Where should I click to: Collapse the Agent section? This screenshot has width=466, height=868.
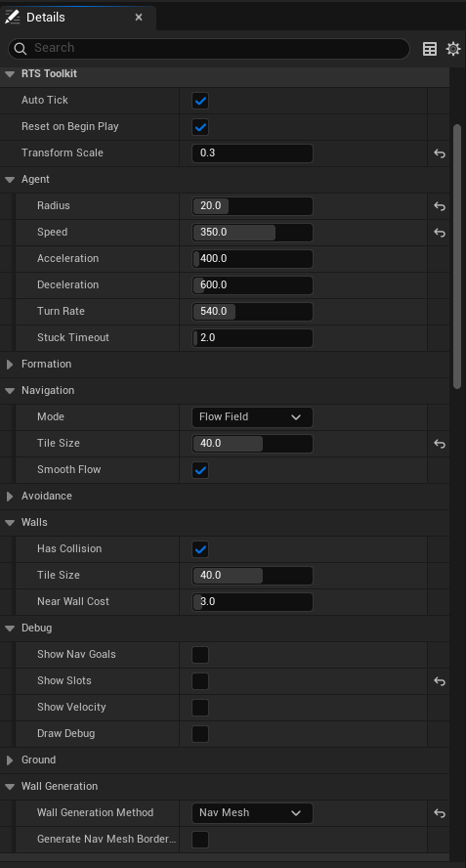tap(10, 180)
